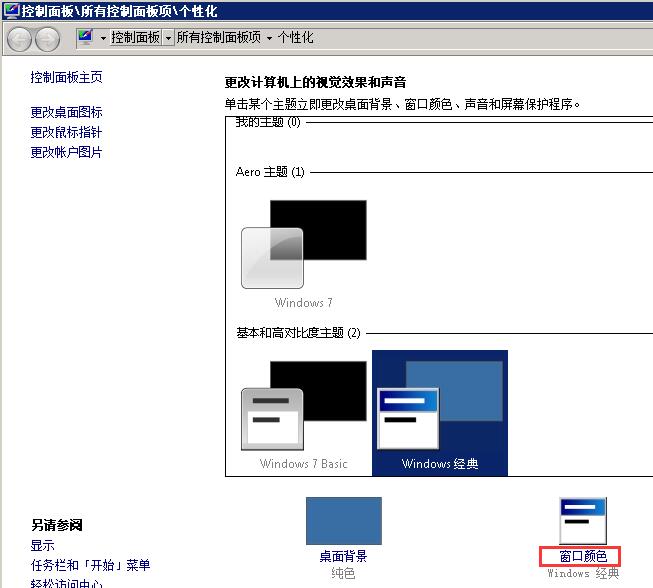Expand the dropdown arrow after 控制面板 breadcrumb

tap(168, 38)
